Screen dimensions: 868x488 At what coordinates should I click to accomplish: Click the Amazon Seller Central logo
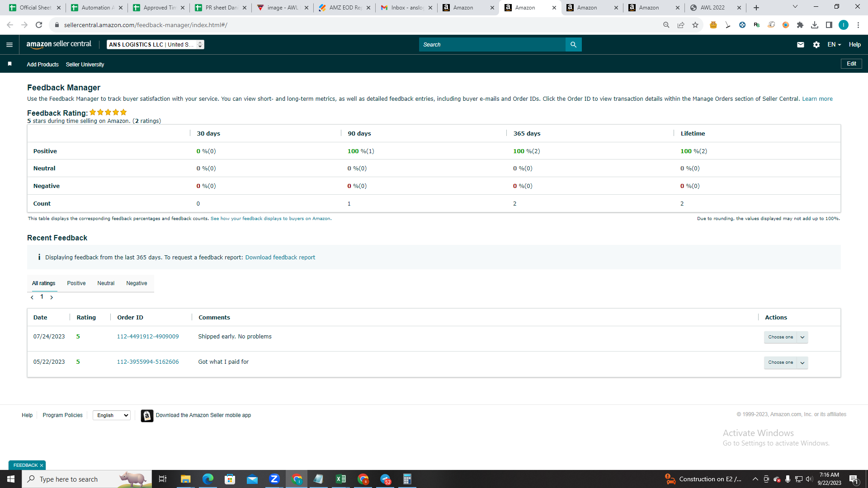(x=59, y=44)
